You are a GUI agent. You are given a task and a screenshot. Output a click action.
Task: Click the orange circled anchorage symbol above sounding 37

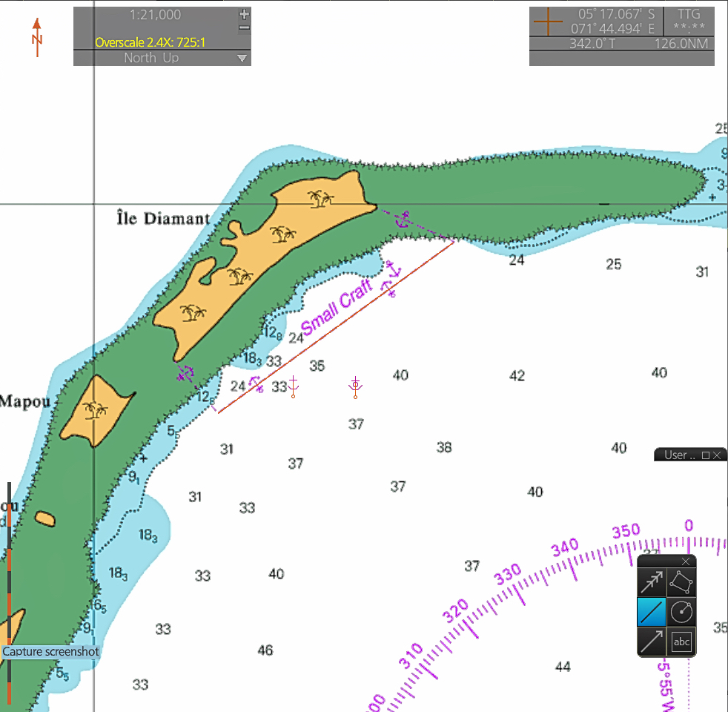tap(355, 387)
